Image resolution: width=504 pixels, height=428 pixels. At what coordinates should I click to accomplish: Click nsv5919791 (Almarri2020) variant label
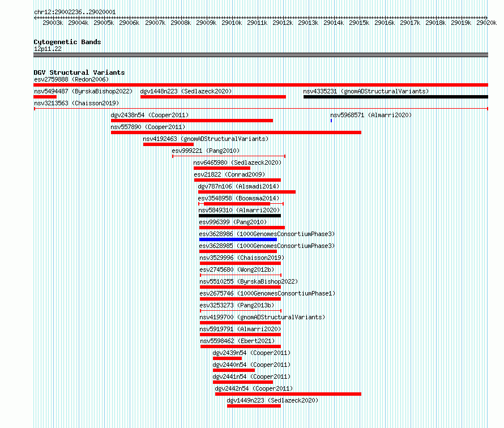pyautogui.click(x=240, y=329)
